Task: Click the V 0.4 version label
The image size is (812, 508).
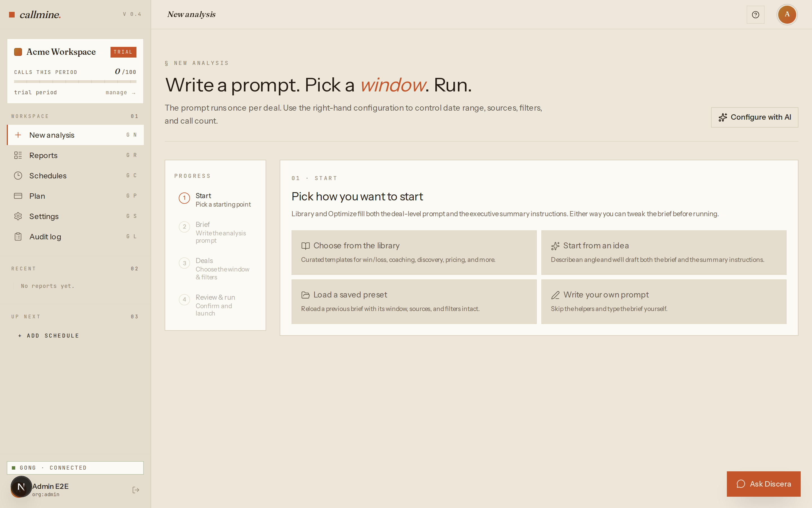Action: pyautogui.click(x=132, y=14)
